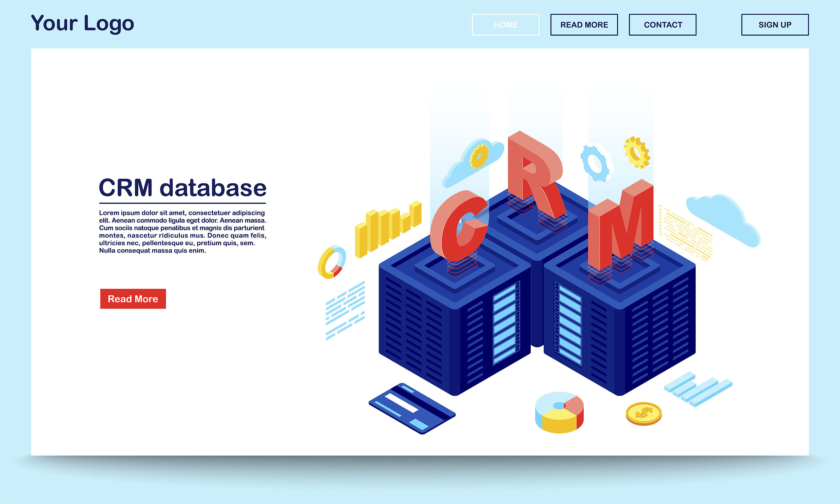
Task: Click the HOME navigation item
Action: 505,25
